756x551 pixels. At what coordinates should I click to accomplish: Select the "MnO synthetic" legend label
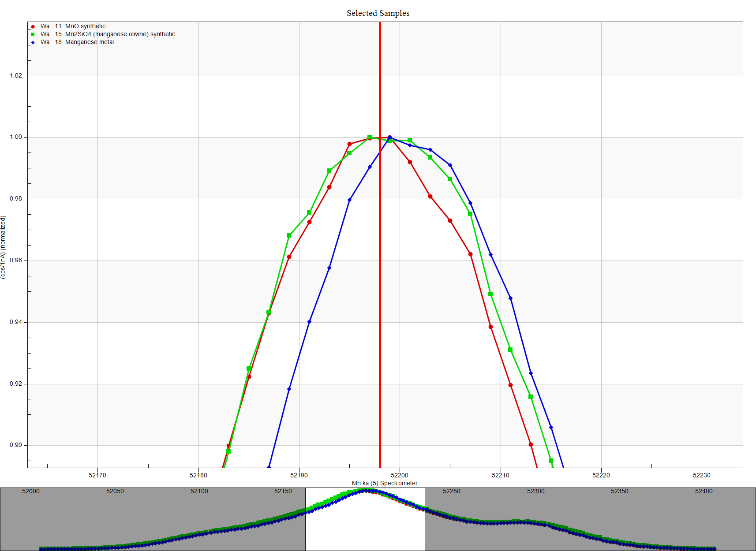pyautogui.click(x=85, y=26)
